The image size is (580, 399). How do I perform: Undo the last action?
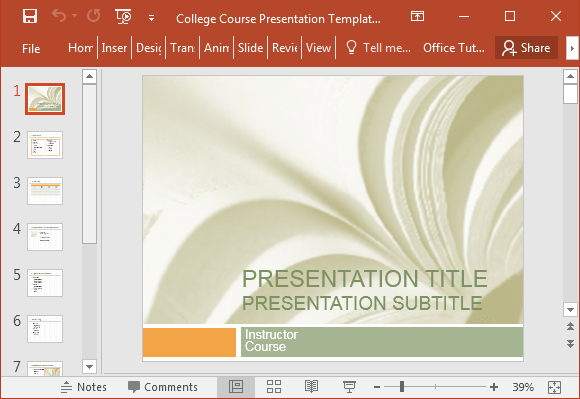59,16
